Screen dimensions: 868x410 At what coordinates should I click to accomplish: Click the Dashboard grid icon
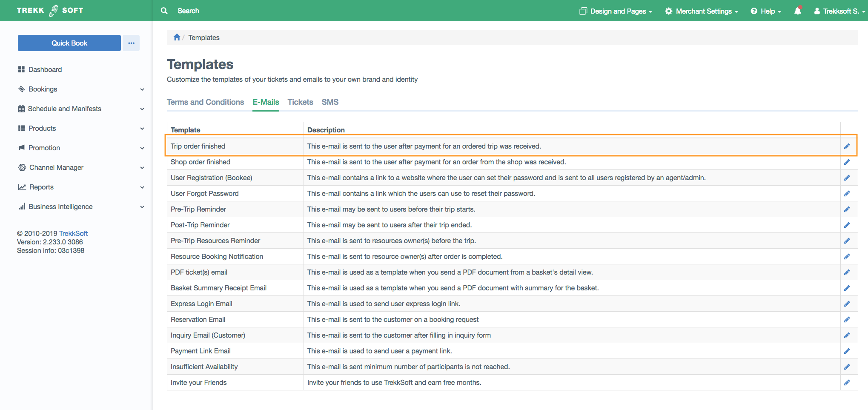point(21,69)
